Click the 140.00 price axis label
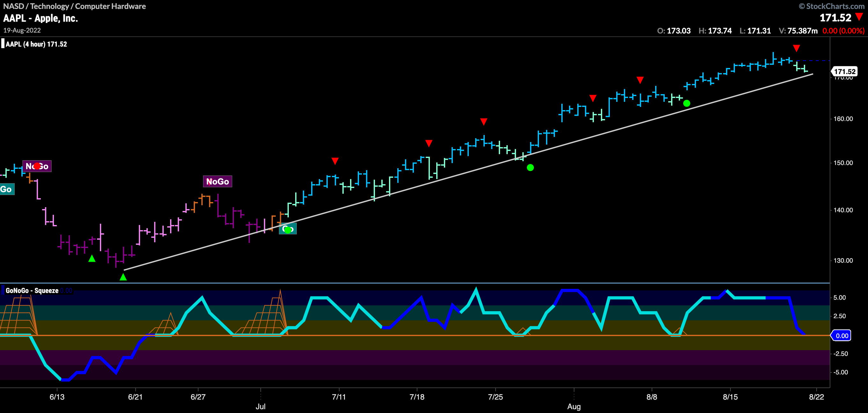This screenshot has width=868, height=413. click(843, 210)
